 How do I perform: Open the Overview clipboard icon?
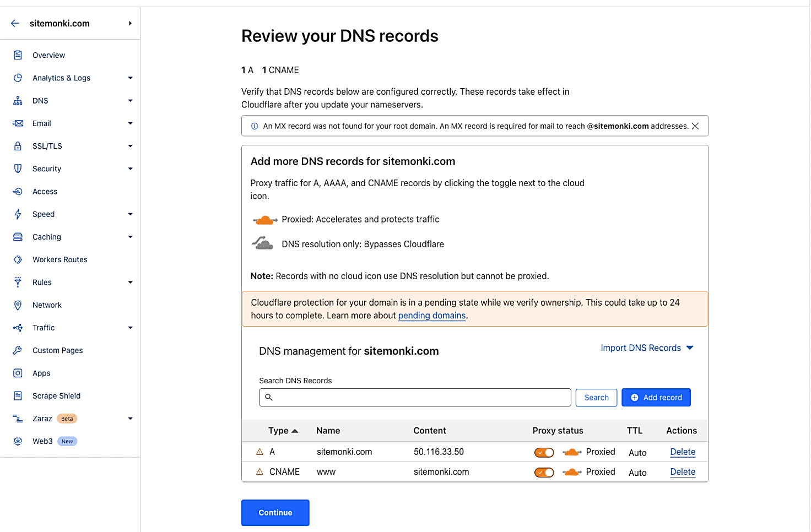[18, 55]
